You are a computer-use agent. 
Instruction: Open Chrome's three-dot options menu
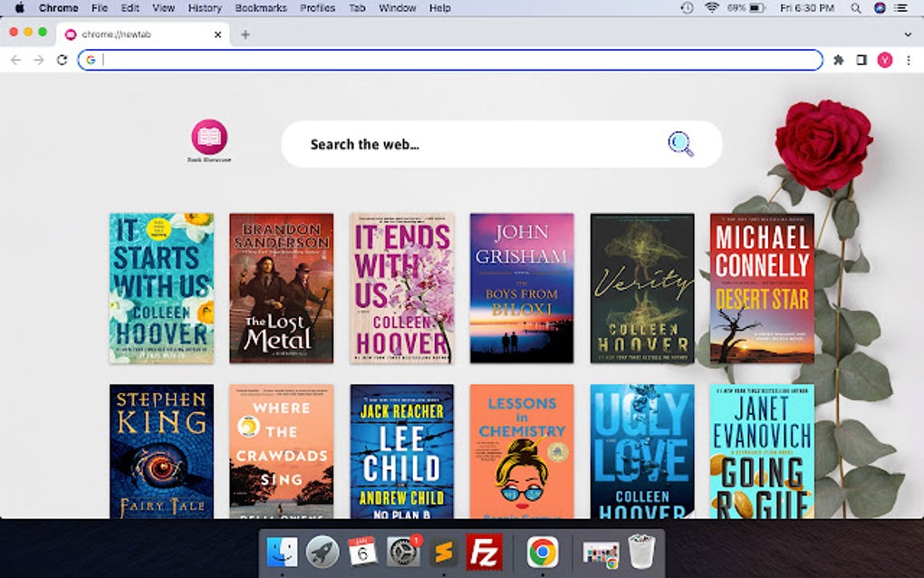pos(909,60)
